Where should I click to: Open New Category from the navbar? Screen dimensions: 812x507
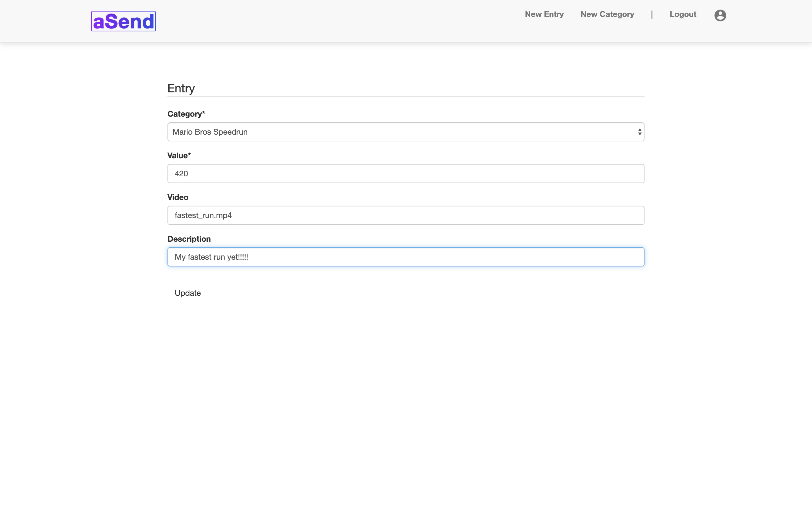607,14
